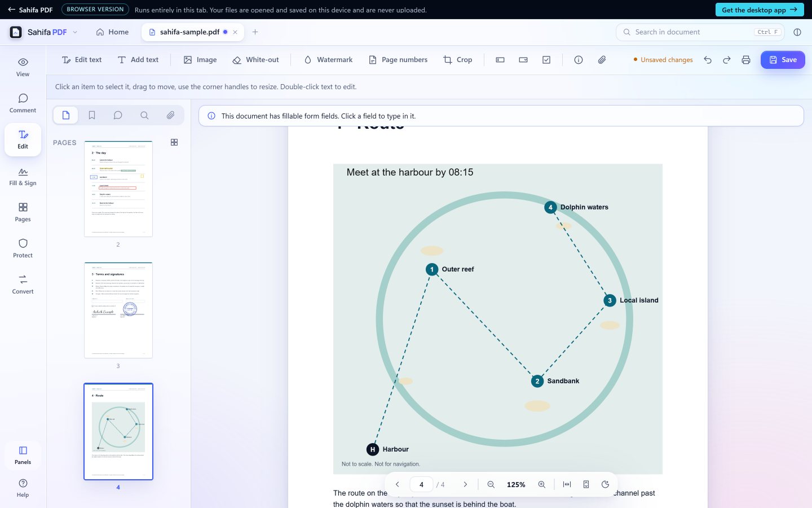
Task: Add a Watermark
Action: [x=328, y=60]
